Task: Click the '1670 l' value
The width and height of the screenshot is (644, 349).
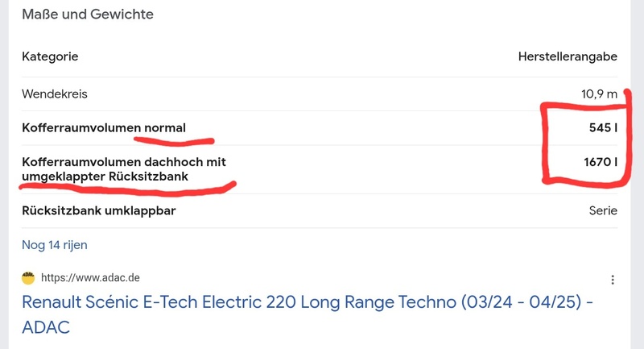Action: pos(600,162)
